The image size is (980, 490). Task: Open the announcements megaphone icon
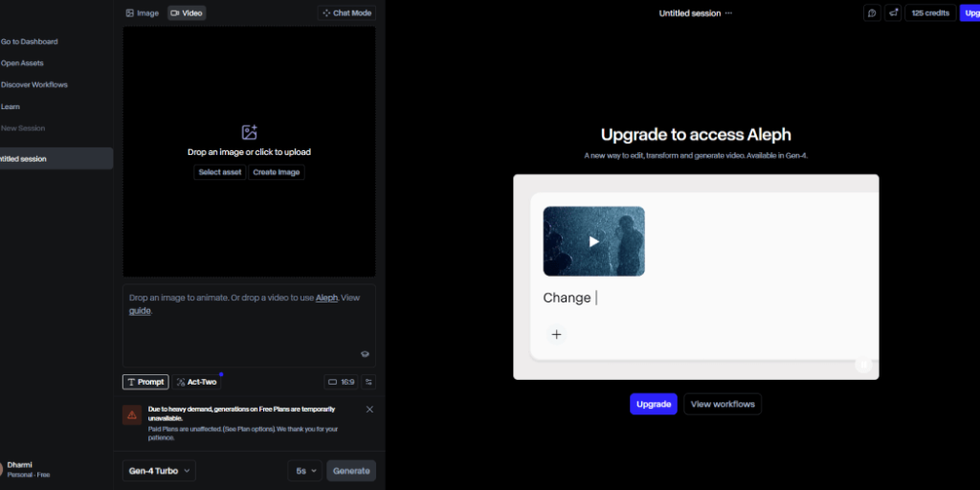coord(893,13)
